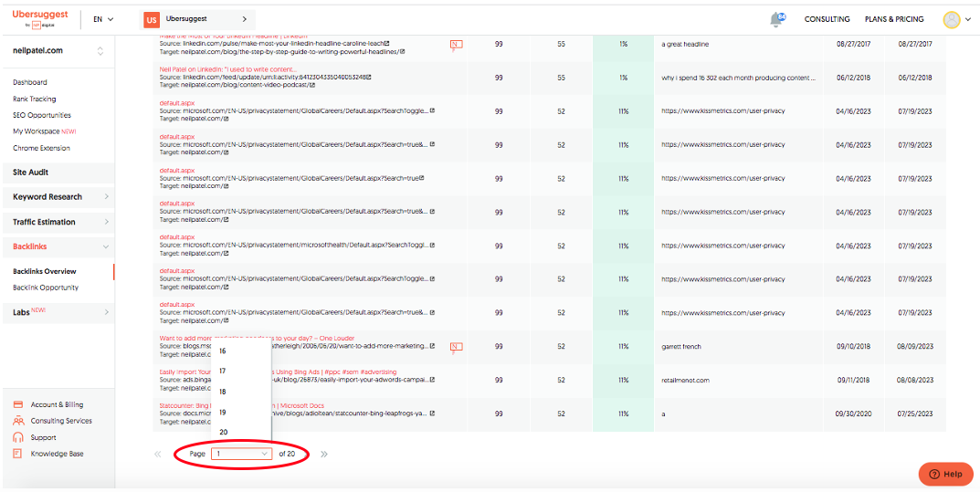Viewport: 980px width, 492px height.
Task: Click the Help button
Action: tap(945, 474)
